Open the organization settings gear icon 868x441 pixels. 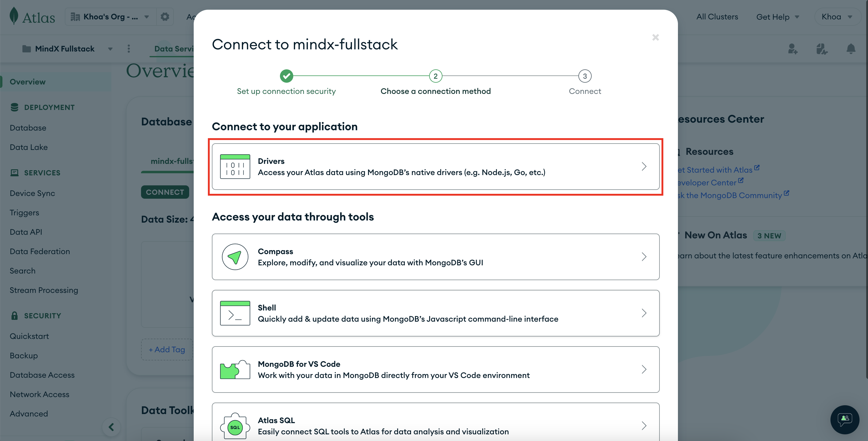pyautogui.click(x=165, y=17)
